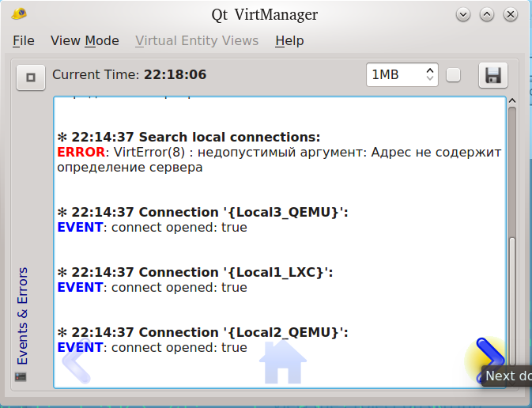Go to next dock with the blue right arrow
532x408 pixels.
point(489,359)
